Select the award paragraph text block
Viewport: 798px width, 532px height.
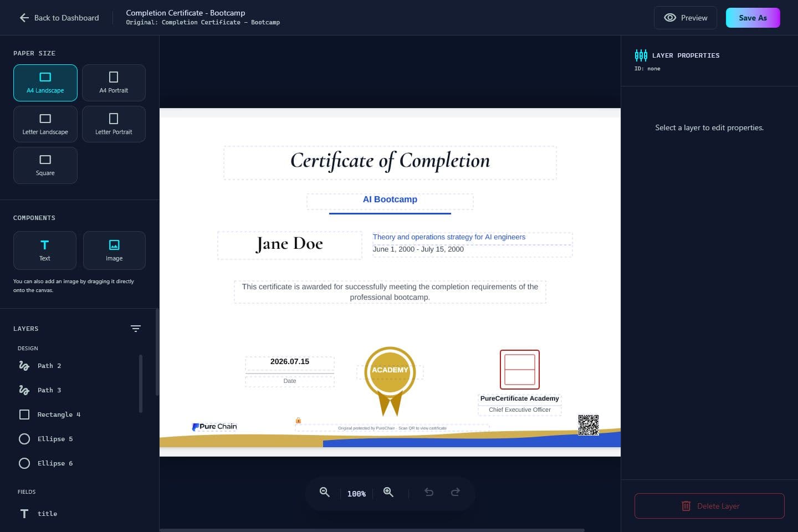390,292
